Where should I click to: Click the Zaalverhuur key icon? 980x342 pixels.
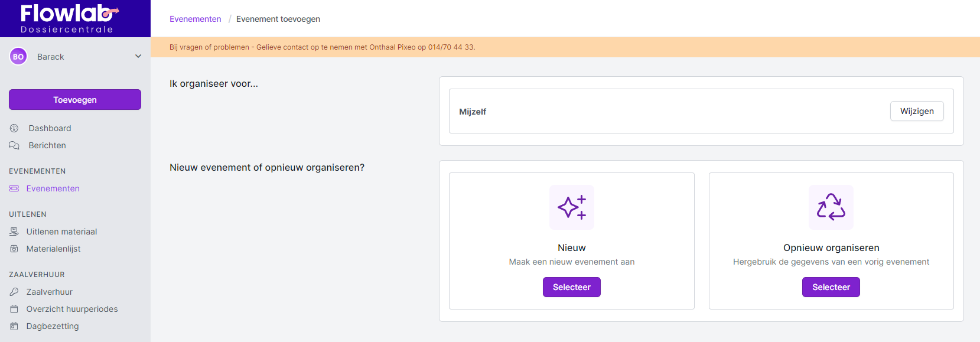point(14,292)
